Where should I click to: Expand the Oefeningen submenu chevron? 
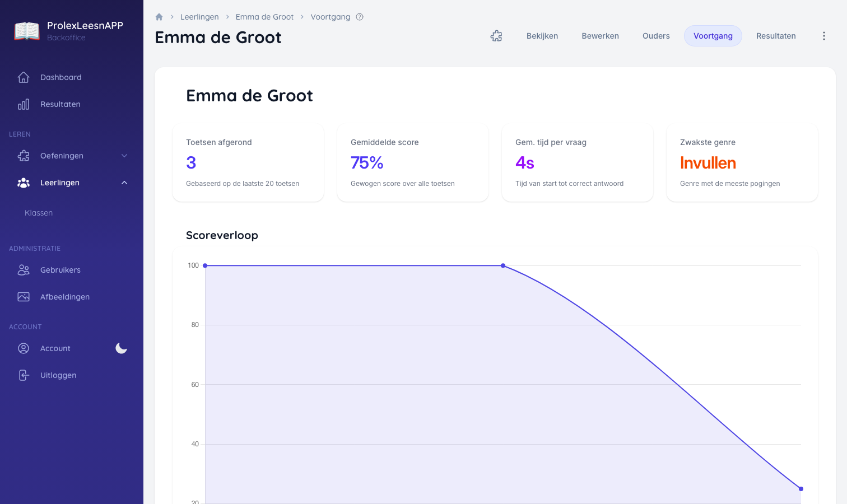point(124,156)
